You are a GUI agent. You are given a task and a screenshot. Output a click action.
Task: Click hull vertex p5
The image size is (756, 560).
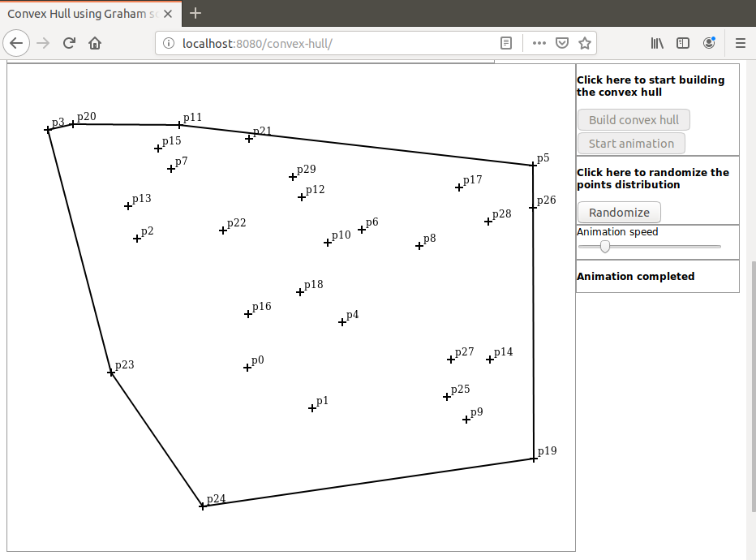pos(533,166)
